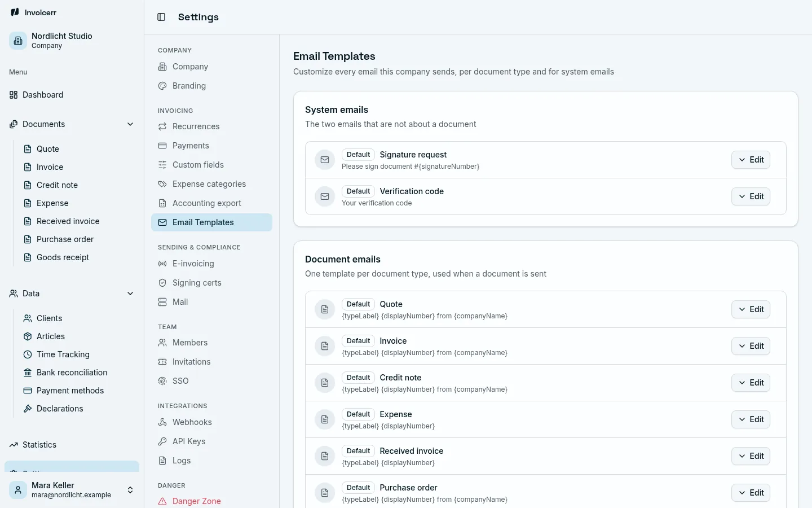Image resolution: width=812 pixels, height=508 pixels.
Task: Click the Danger Zone warning triangle icon
Action: [x=162, y=501]
